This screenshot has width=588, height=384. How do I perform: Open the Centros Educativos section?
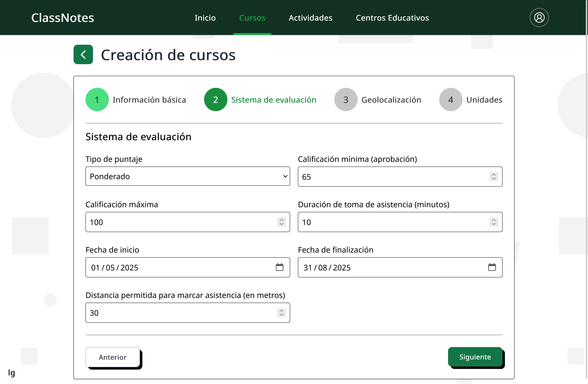[x=392, y=17]
